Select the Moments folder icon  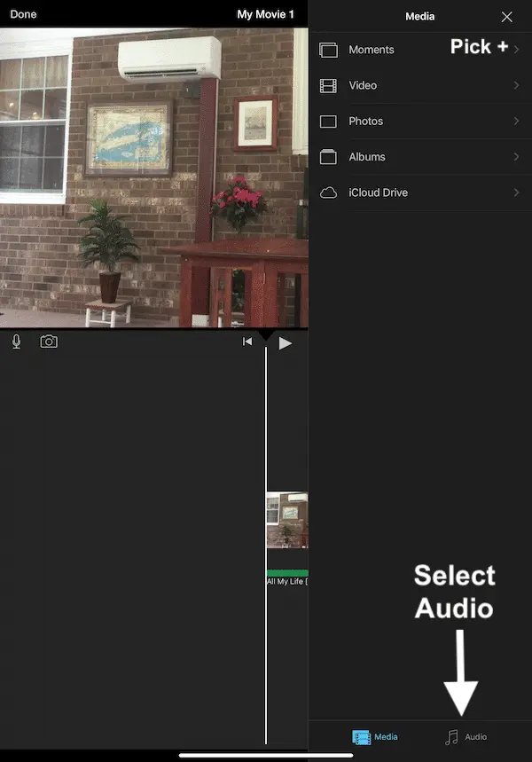click(x=329, y=51)
